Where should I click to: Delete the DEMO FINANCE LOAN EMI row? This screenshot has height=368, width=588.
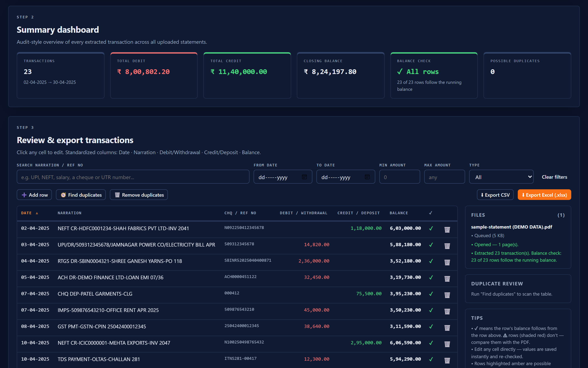pos(447,278)
